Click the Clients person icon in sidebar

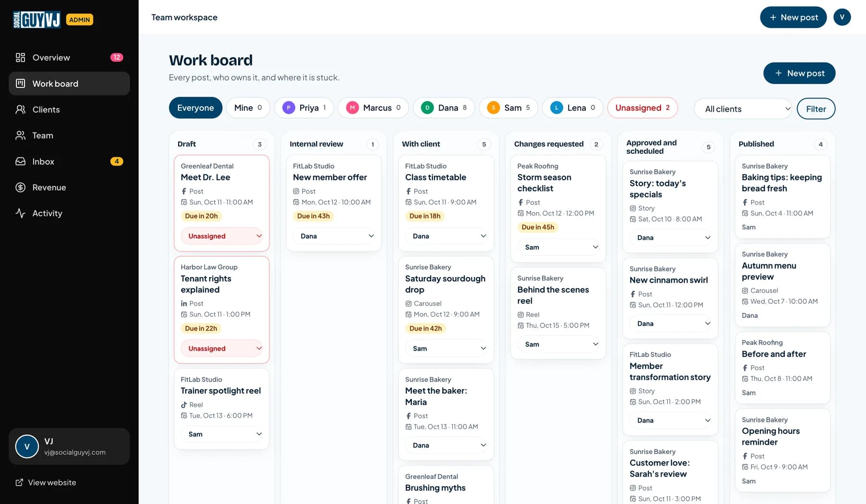(20, 110)
